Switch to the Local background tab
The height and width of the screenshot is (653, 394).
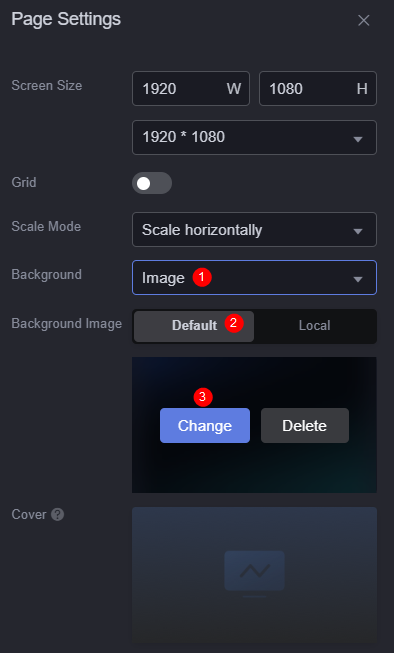click(x=314, y=326)
